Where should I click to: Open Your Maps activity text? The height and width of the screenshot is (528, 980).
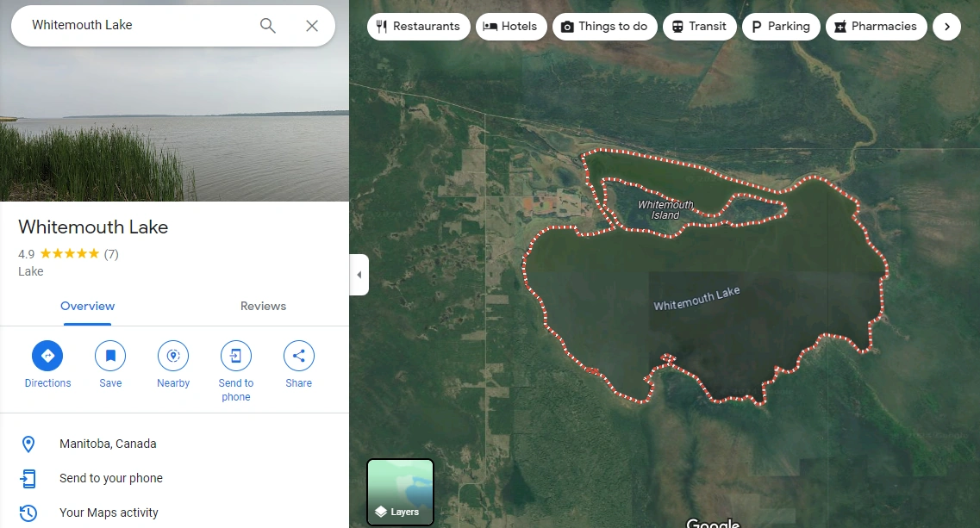click(109, 512)
